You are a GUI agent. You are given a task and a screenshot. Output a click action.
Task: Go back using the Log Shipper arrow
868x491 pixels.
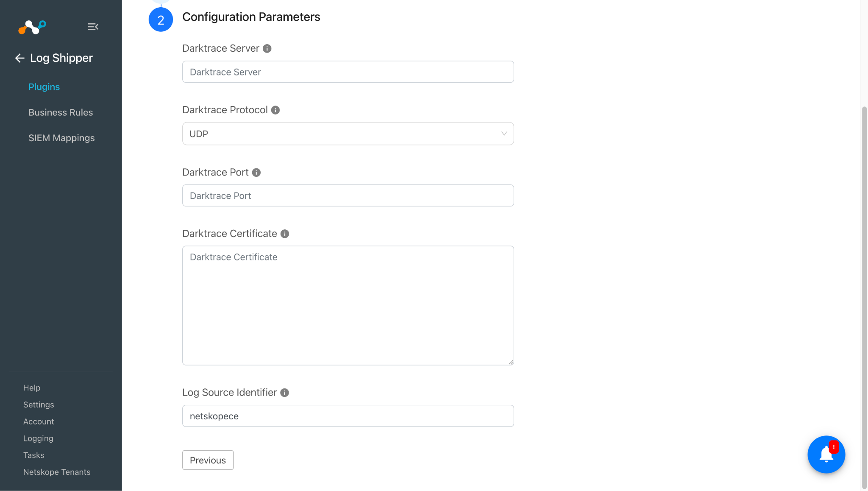19,58
